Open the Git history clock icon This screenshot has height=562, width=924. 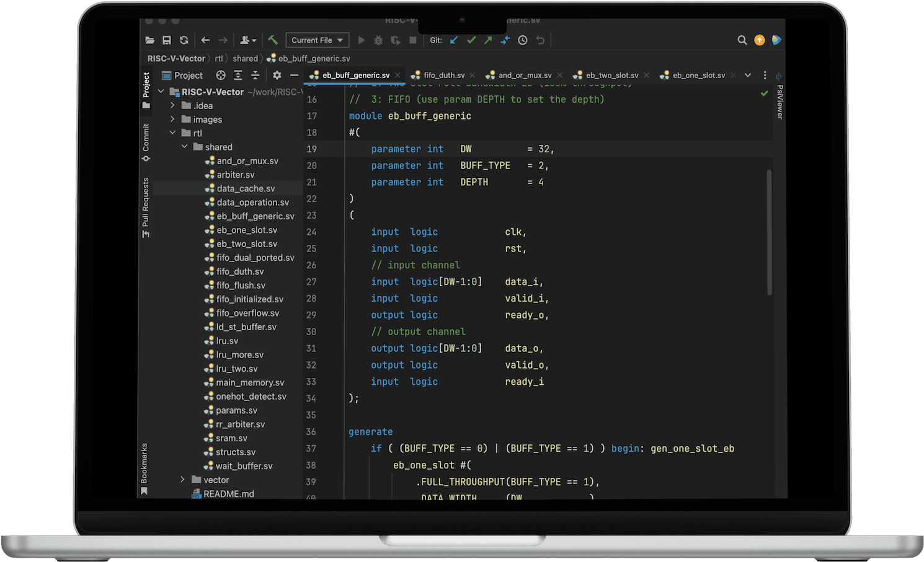(x=522, y=40)
